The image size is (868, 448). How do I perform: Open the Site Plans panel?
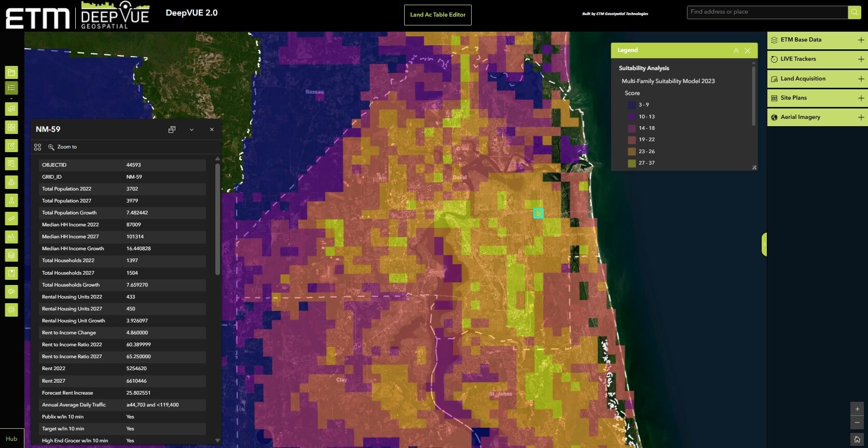793,98
